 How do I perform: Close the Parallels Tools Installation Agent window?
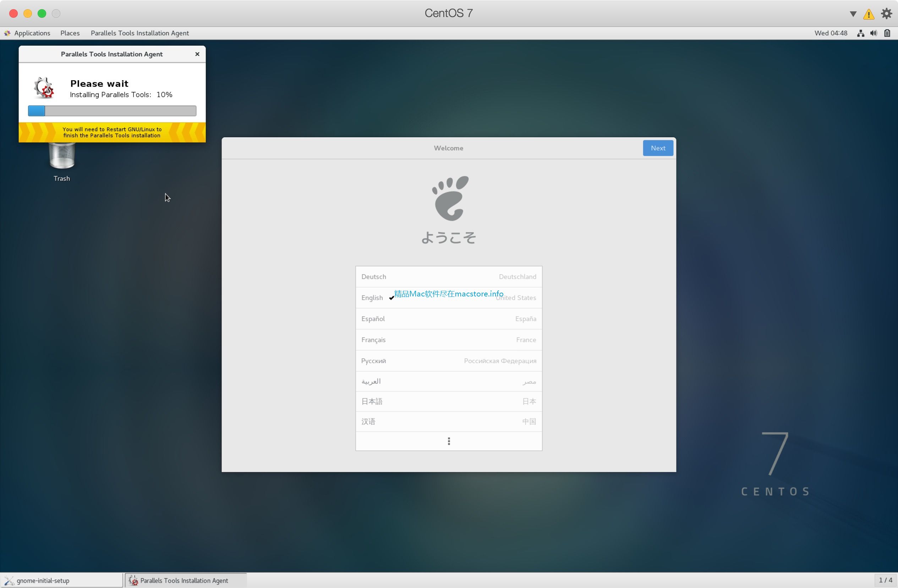pyautogui.click(x=197, y=54)
